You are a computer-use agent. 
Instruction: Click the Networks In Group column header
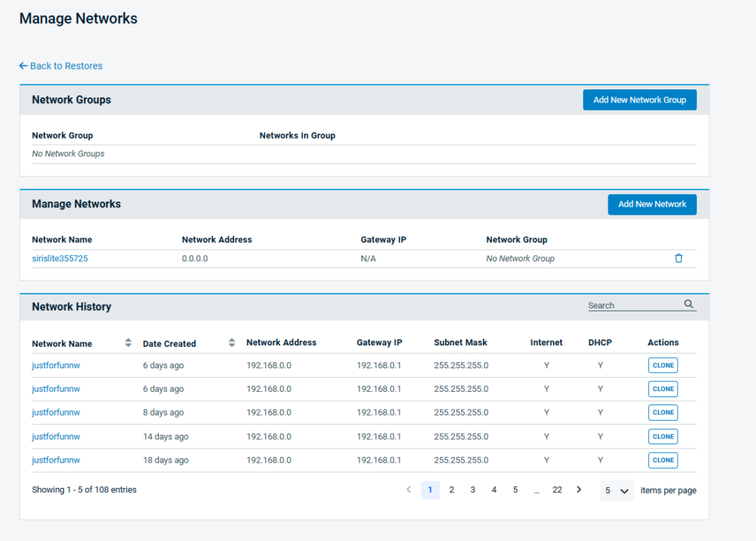[x=297, y=136]
